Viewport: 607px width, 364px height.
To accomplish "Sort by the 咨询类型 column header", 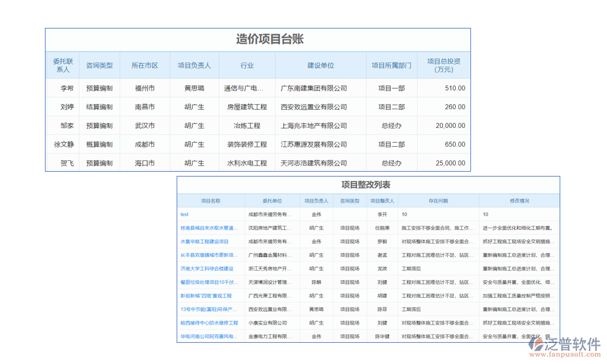I will point(100,66).
